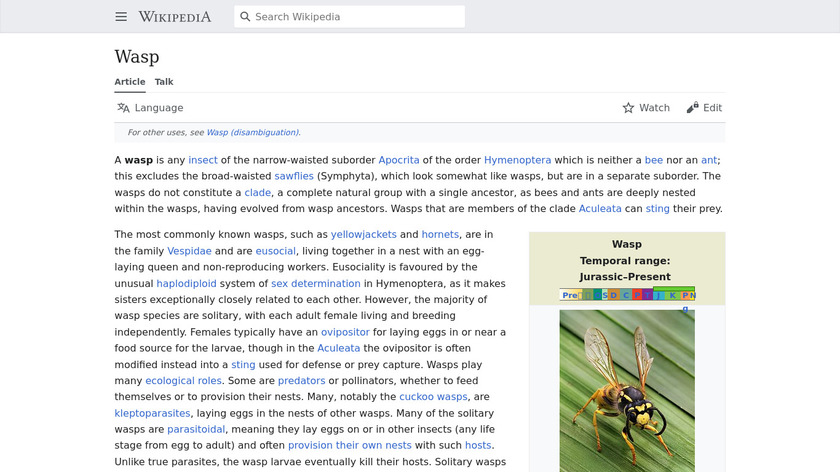Open the wasp photo in infobox
Viewport: 840px width, 472px height.
click(627, 391)
